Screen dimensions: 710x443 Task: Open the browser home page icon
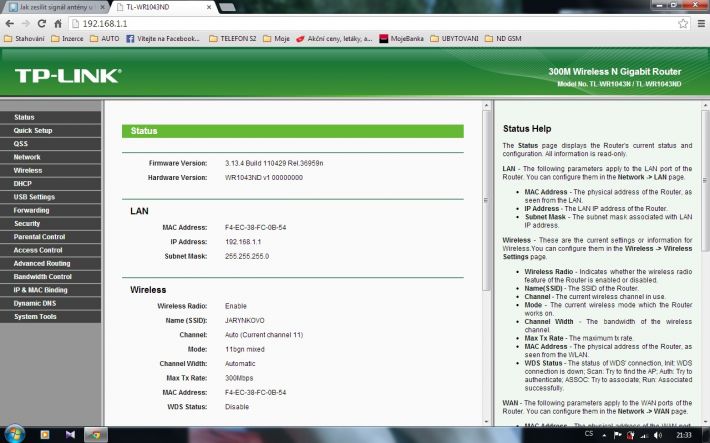(x=58, y=24)
